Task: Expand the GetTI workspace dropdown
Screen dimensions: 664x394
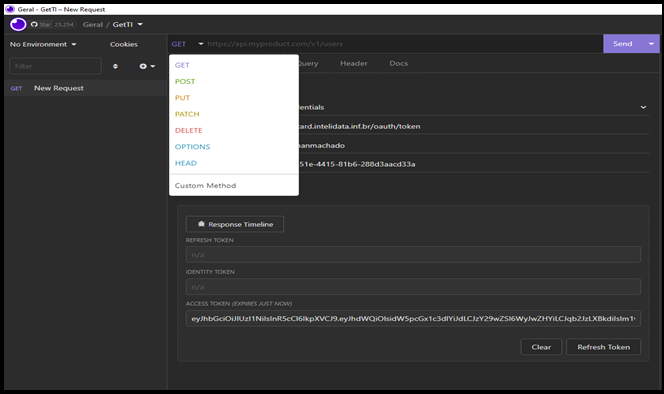Action: [x=127, y=25]
